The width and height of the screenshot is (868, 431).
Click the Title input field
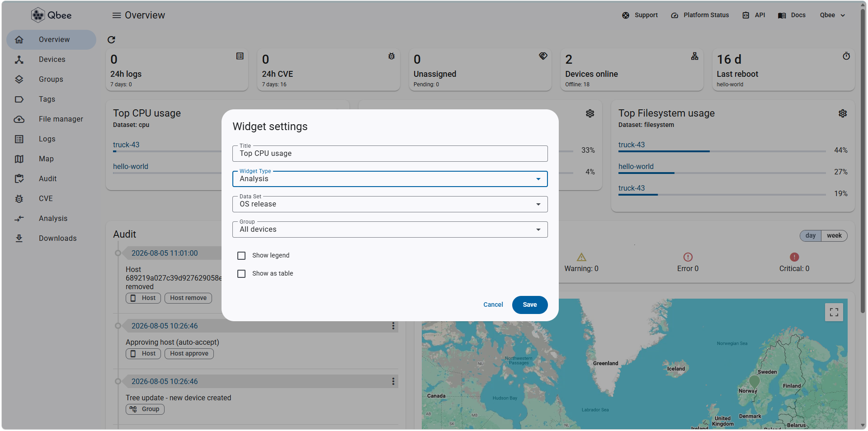[x=390, y=154]
